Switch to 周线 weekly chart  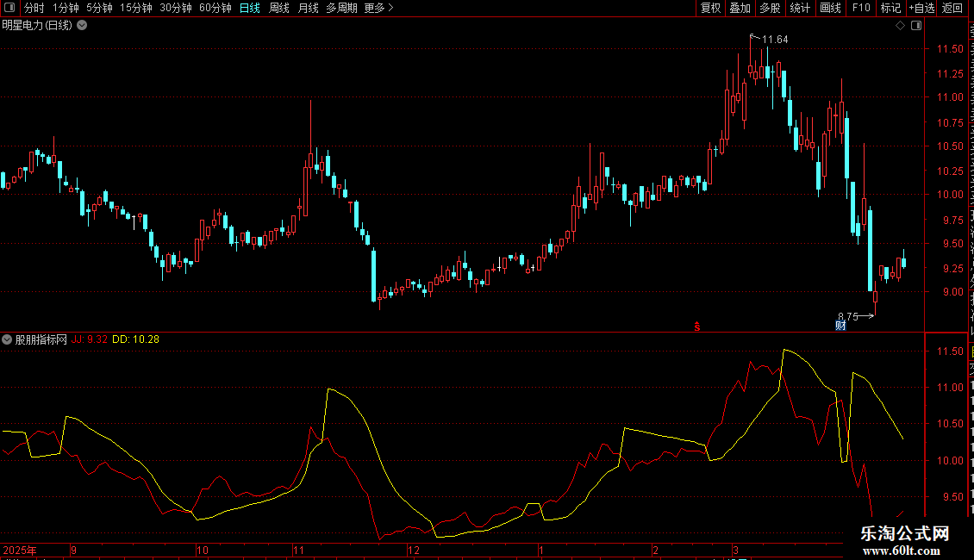279,8
